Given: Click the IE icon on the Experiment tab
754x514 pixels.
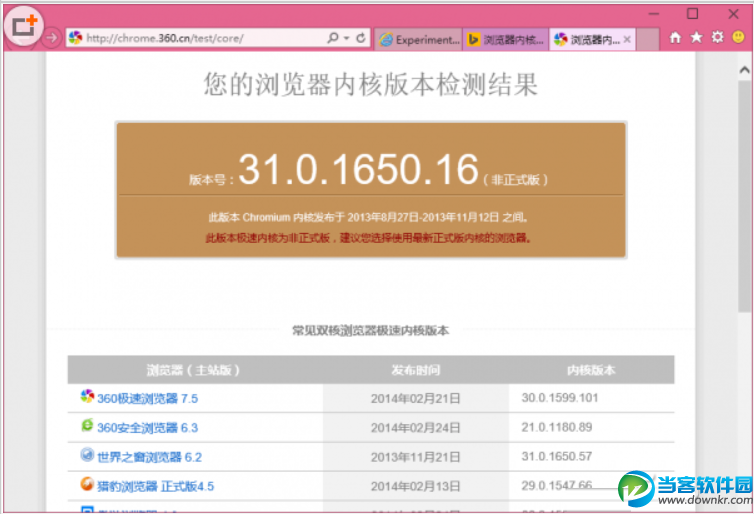Looking at the screenshot, I should tap(386, 40).
